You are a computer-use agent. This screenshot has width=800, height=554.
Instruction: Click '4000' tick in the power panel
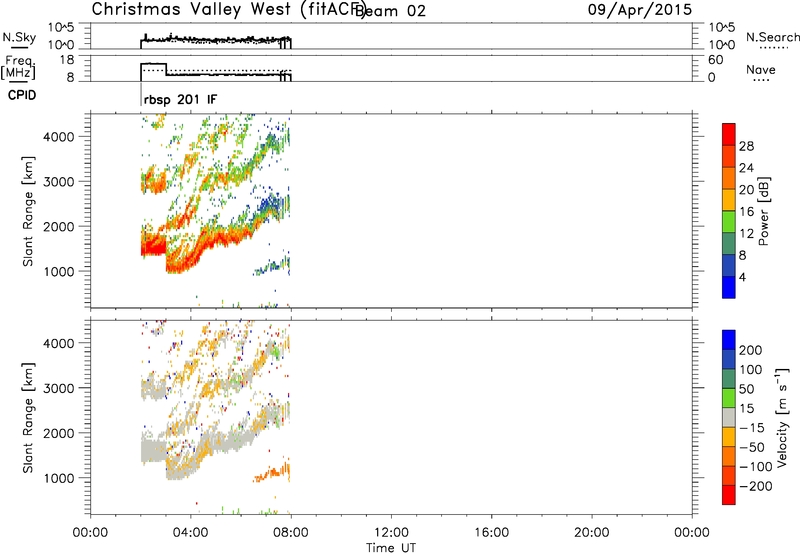click(x=58, y=137)
